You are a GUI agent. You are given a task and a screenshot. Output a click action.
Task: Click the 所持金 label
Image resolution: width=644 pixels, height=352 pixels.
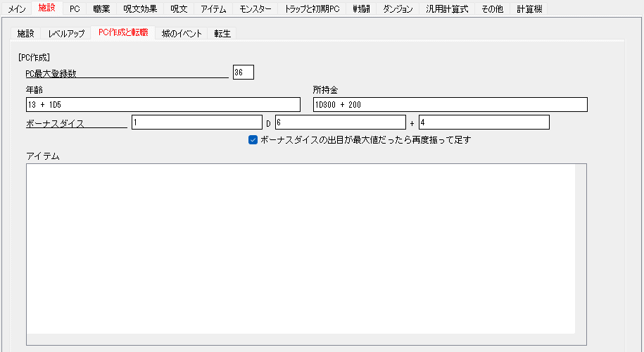(x=325, y=90)
